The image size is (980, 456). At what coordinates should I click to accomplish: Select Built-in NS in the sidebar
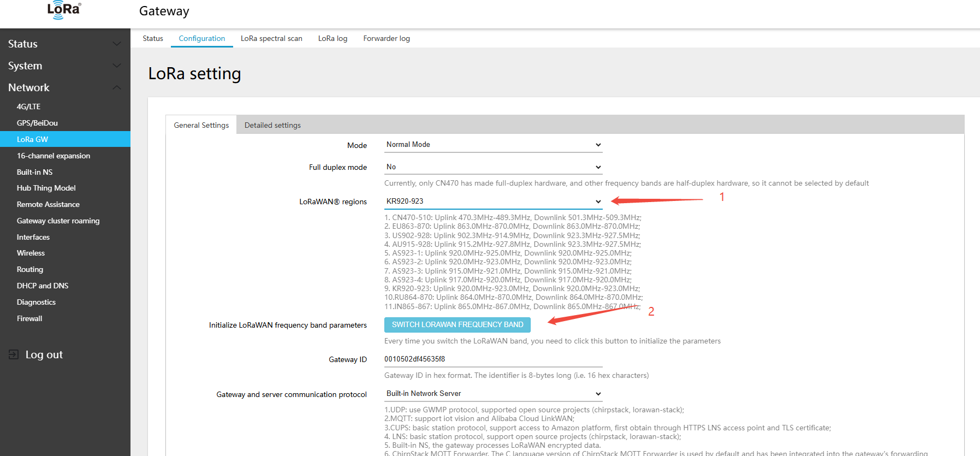tap(34, 172)
